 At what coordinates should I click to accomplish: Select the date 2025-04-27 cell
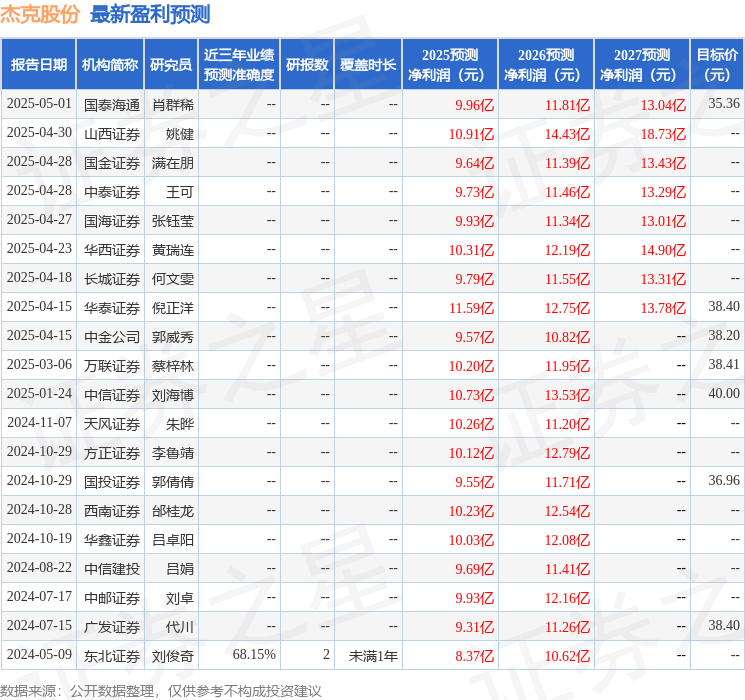tap(39, 220)
